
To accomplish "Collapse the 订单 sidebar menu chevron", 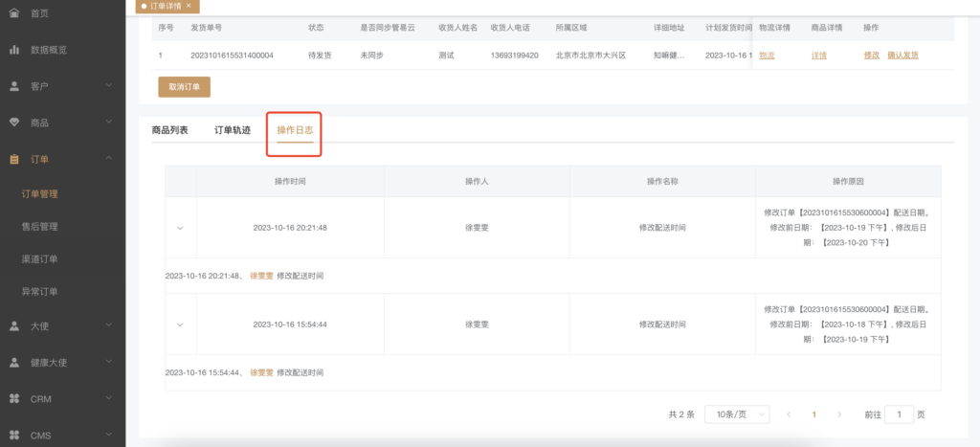I will (109, 159).
